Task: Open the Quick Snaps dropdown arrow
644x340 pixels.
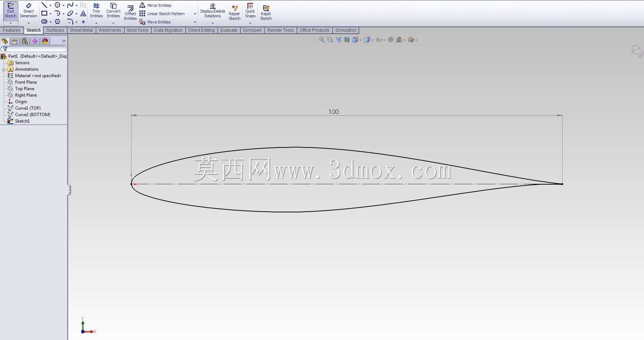Action: [250, 23]
